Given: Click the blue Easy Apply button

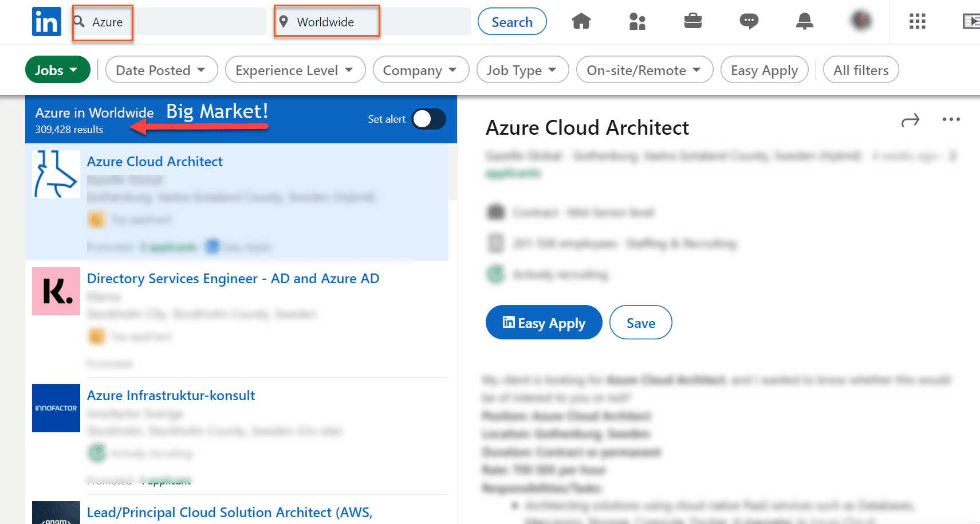Looking at the screenshot, I should tap(544, 322).
